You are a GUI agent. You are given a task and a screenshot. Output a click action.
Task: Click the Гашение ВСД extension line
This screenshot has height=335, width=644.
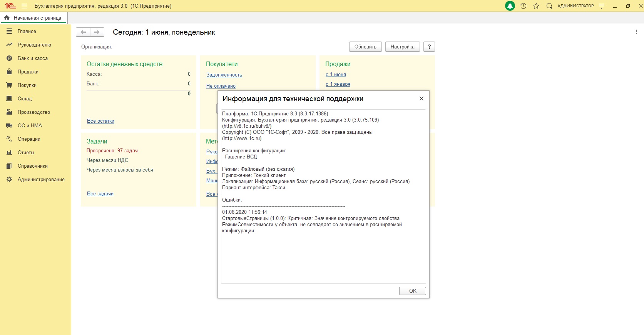(x=239, y=157)
